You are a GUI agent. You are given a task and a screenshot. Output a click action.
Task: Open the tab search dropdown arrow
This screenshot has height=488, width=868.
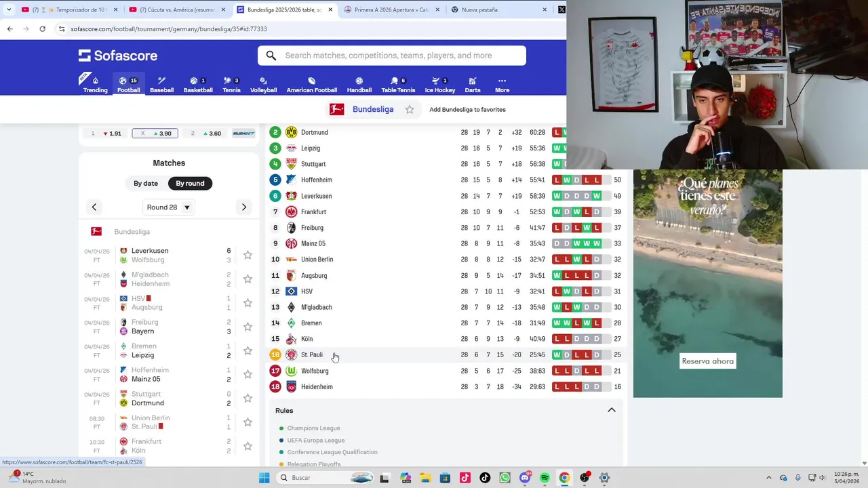tap(9, 9)
